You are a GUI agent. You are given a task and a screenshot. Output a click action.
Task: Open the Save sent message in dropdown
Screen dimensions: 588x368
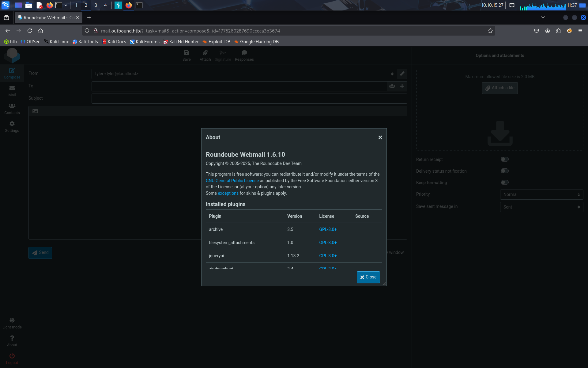[x=541, y=207]
